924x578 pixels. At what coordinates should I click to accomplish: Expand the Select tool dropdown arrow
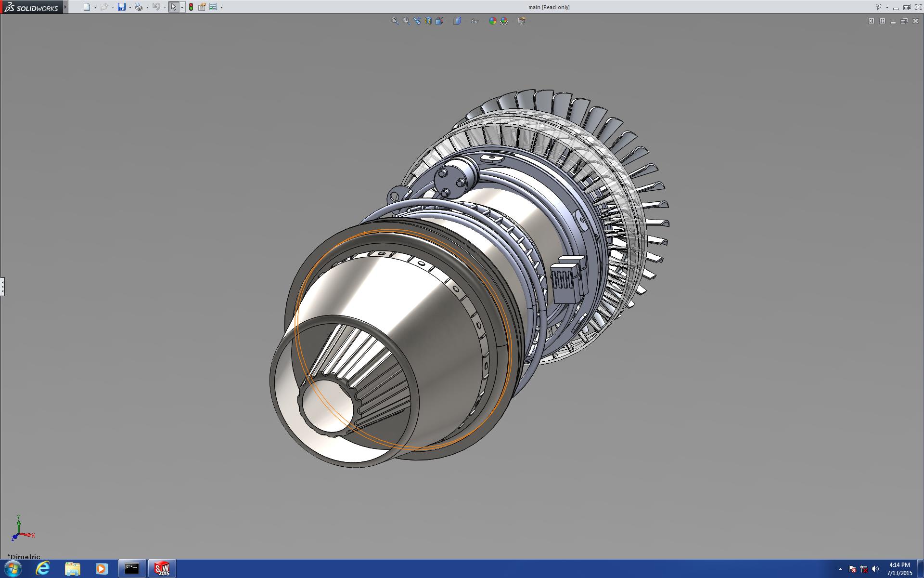click(x=182, y=7)
